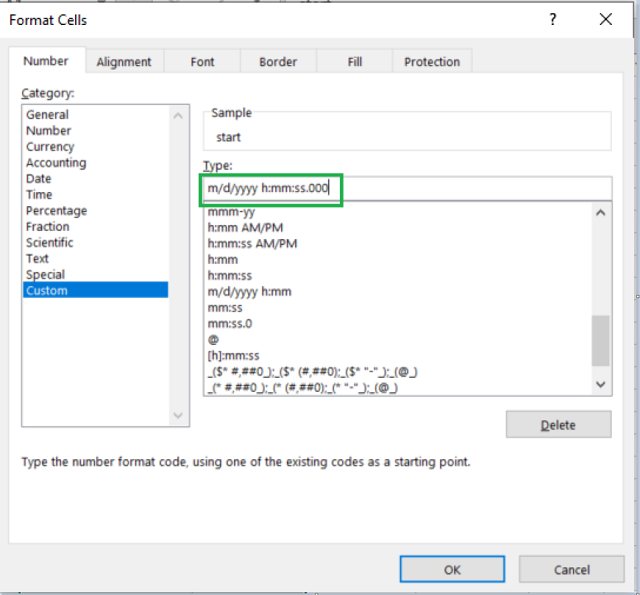
Task: Select the _($* #,##0_) accounting format code
Action: pyautogui.click(x=398, y=372)
